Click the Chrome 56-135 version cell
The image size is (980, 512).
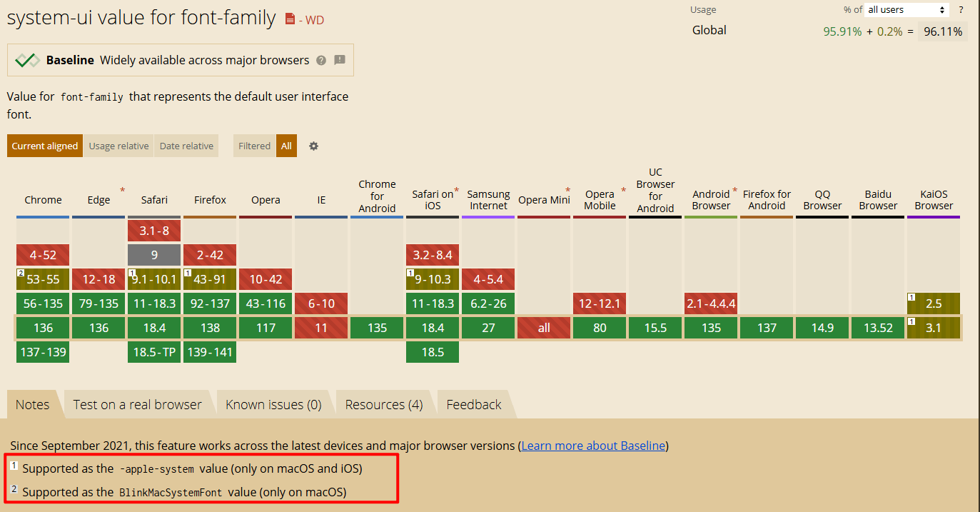pos(43,303)
